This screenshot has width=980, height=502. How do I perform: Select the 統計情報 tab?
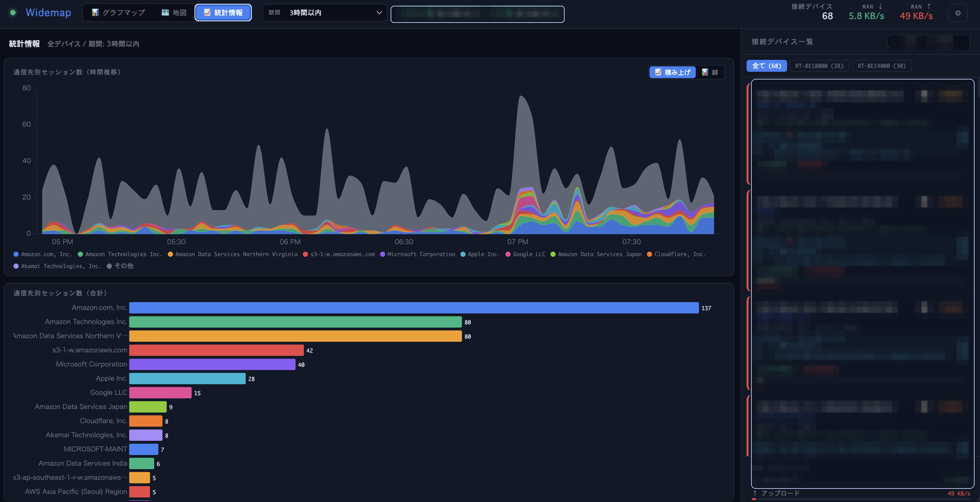223,13
